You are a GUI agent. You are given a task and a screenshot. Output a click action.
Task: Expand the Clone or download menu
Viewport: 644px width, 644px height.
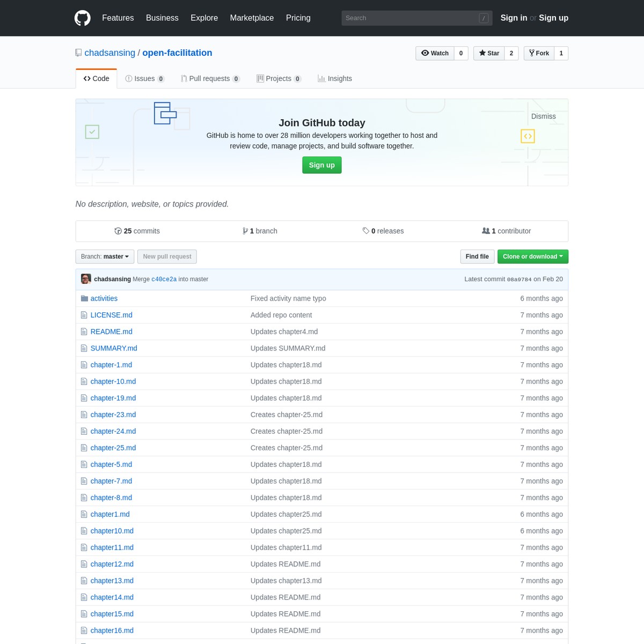pyautogui.click(x=532, y=257)
